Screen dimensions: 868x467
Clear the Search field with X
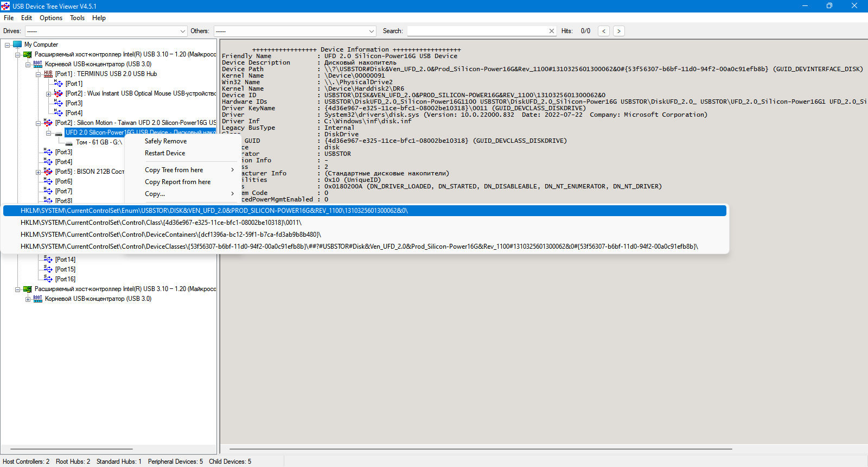pos(552,31)
